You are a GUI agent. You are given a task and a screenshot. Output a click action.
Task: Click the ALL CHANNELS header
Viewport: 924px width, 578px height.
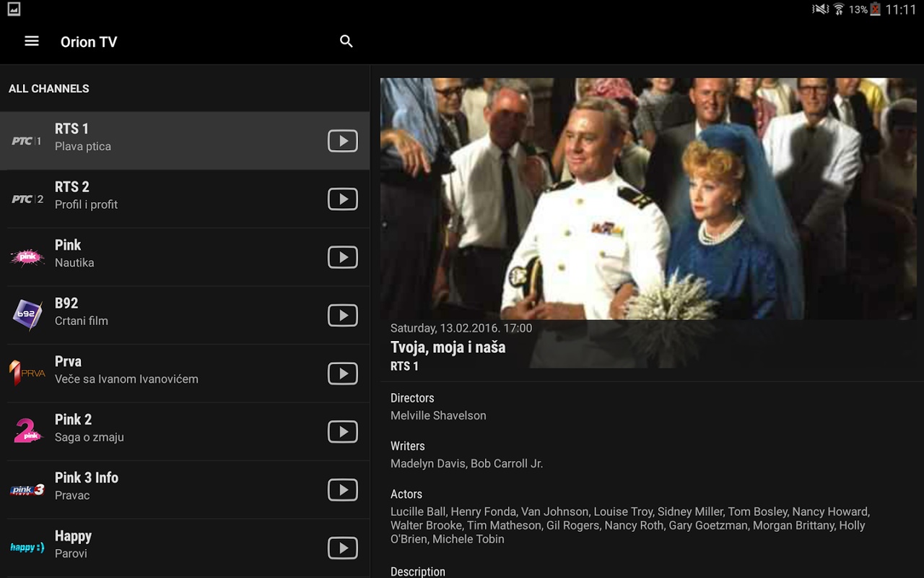[x=49, y=89]
